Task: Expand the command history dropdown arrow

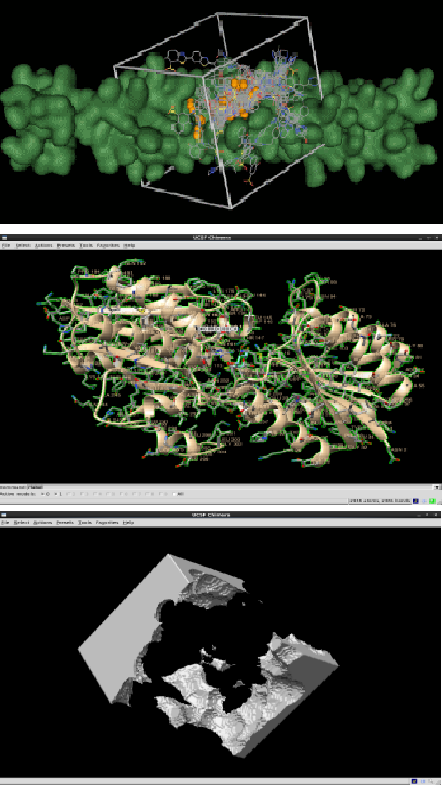Action: pos(437,487)
